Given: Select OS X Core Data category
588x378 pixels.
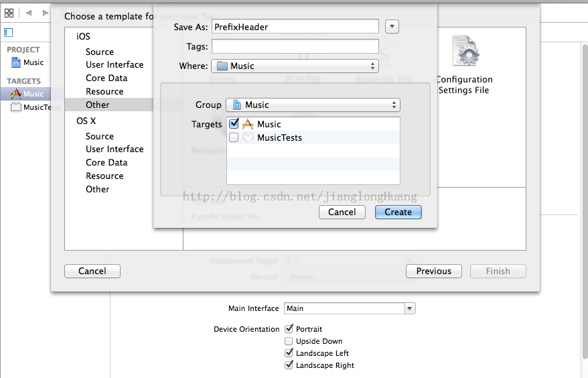Looking at the screenshot, I should pos(106,163).
